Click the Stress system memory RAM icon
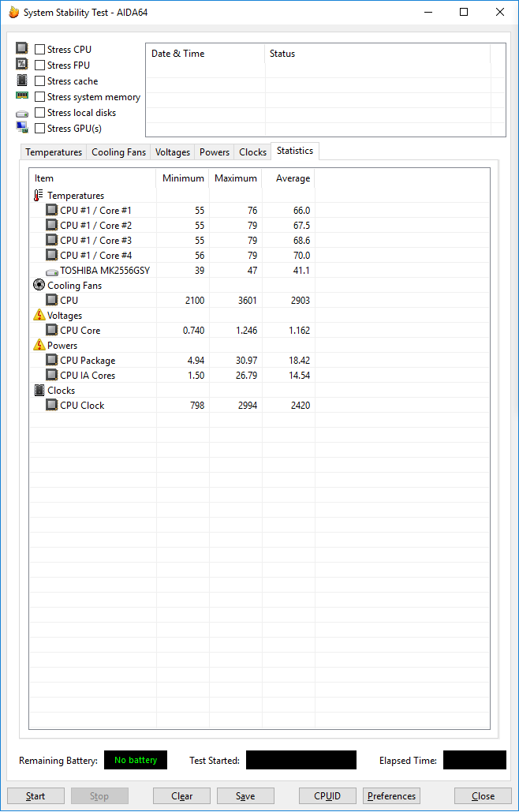This screenshot has width=519, height=812. pos(22,95)
